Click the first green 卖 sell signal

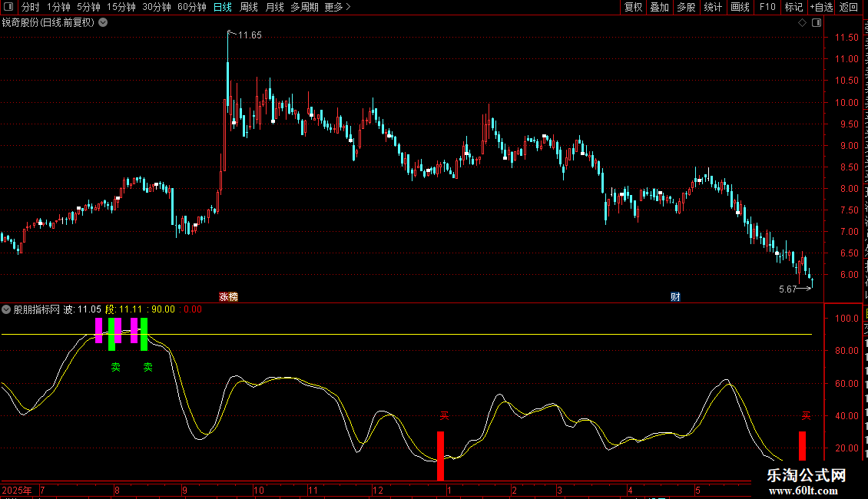pos(116,367)
